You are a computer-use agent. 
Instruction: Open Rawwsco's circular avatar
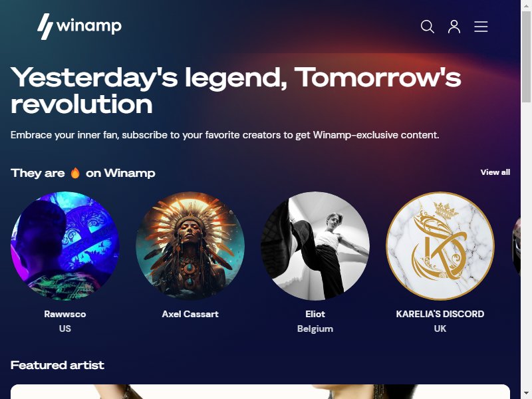tap(65, 246)
